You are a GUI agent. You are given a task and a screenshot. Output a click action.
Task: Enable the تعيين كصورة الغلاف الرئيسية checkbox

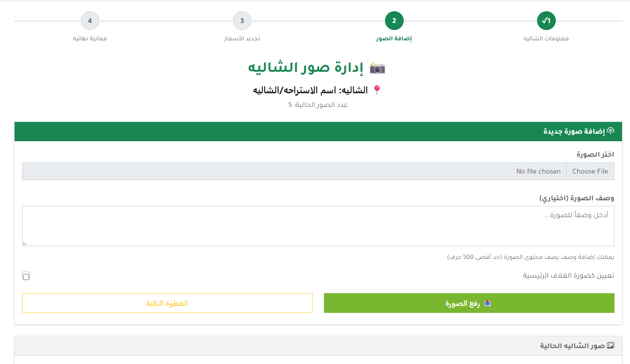(x=26, y=276)
